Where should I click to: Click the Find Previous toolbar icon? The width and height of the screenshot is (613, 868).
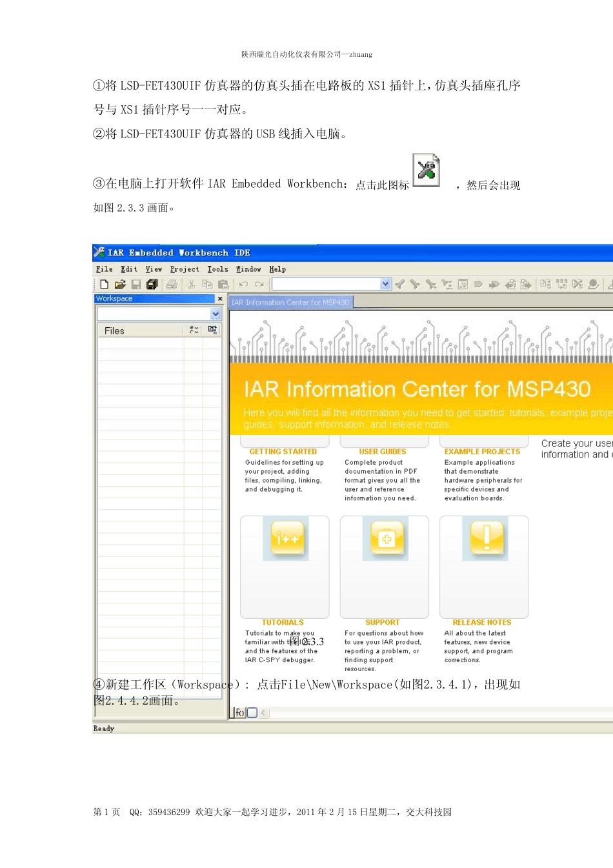[x=399, y=284]
